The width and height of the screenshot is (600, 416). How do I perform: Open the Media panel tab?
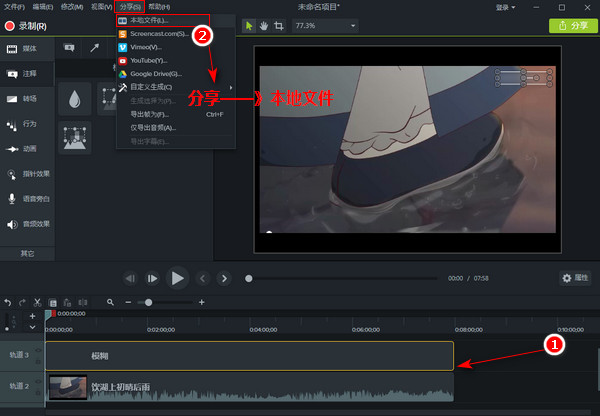click(27, 49)
